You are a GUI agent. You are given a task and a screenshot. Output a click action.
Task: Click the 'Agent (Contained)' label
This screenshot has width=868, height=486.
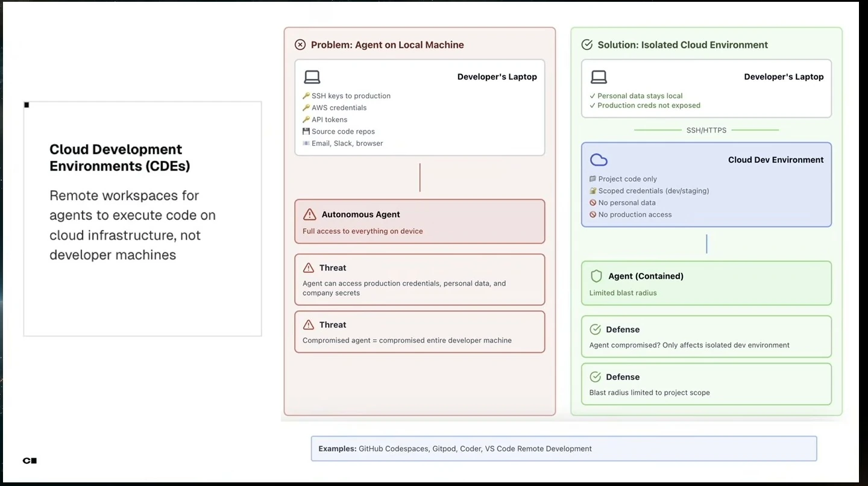tap(646, 276)
